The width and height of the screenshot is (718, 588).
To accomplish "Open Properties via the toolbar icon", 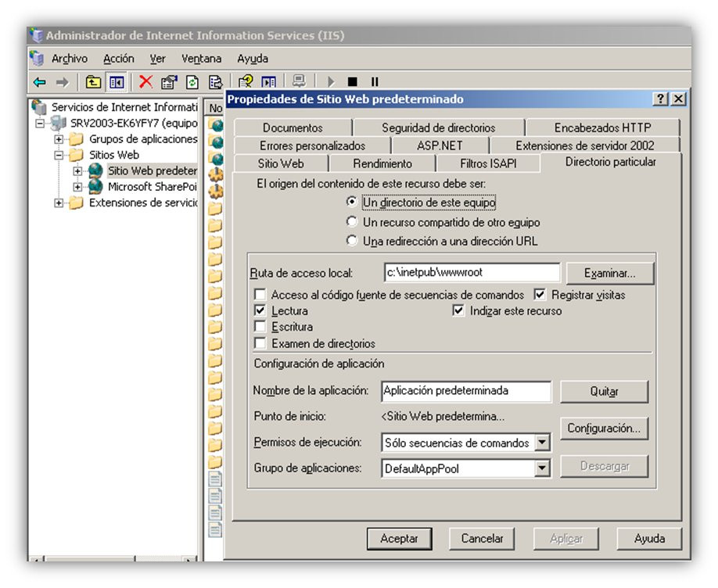I will [x=169, y=82].
